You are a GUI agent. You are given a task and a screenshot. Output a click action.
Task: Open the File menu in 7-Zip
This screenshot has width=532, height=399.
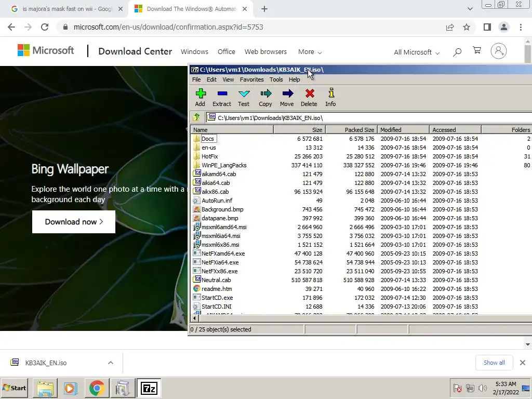[196, 79]
